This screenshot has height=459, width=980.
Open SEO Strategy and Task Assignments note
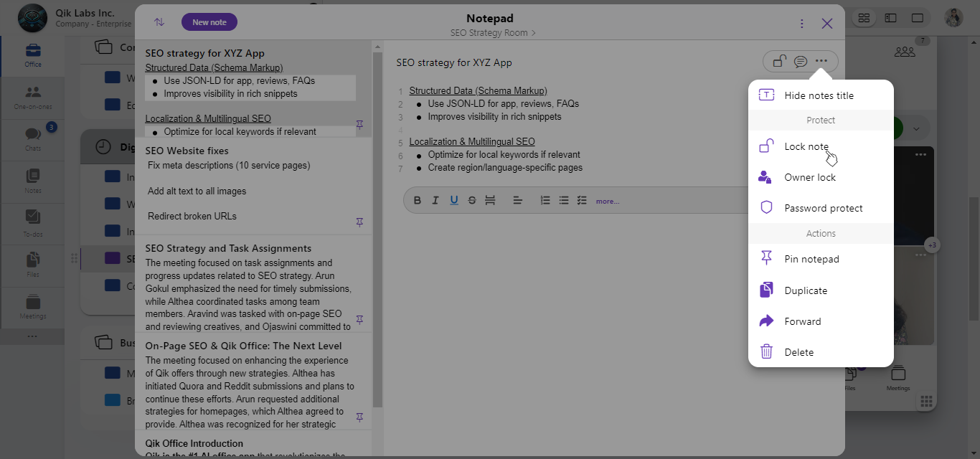tap(228, 248)
